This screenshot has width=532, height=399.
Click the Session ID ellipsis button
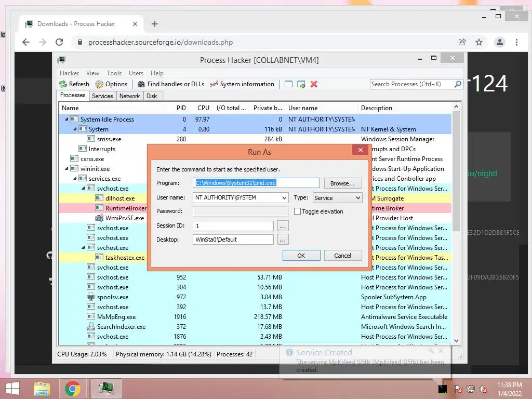283,226
